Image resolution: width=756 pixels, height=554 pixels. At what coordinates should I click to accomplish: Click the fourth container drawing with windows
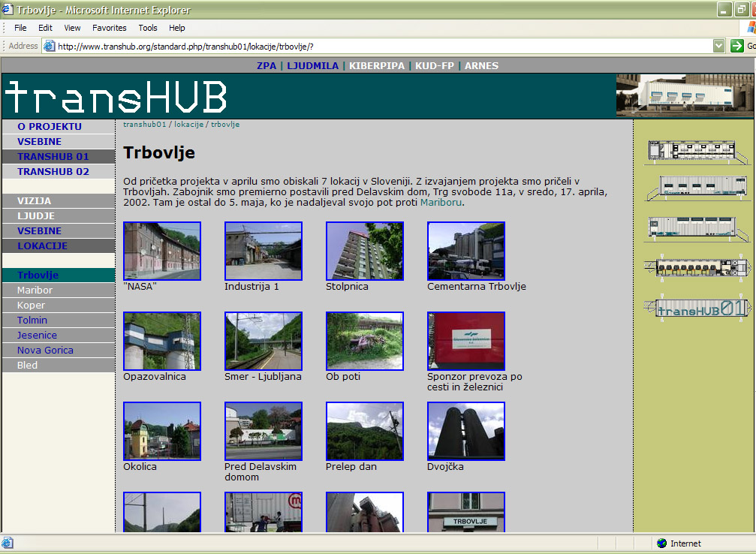pyautogui.click(x=697, y=268)
